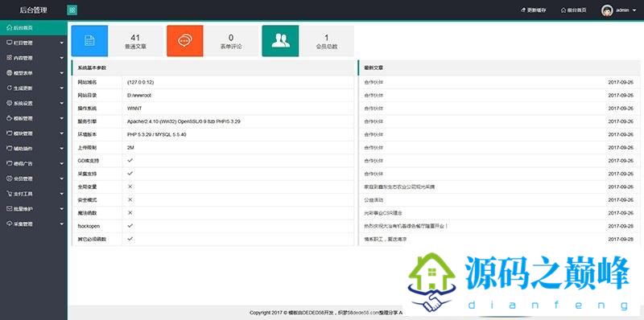644x320 pixels.
Task: Open the 支付工具 sidebar menu label
Action: (23, 194)
